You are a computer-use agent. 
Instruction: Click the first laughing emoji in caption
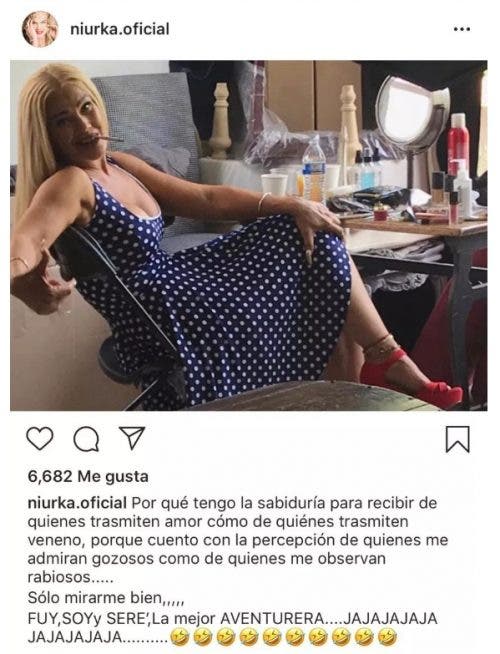point(180,638)
